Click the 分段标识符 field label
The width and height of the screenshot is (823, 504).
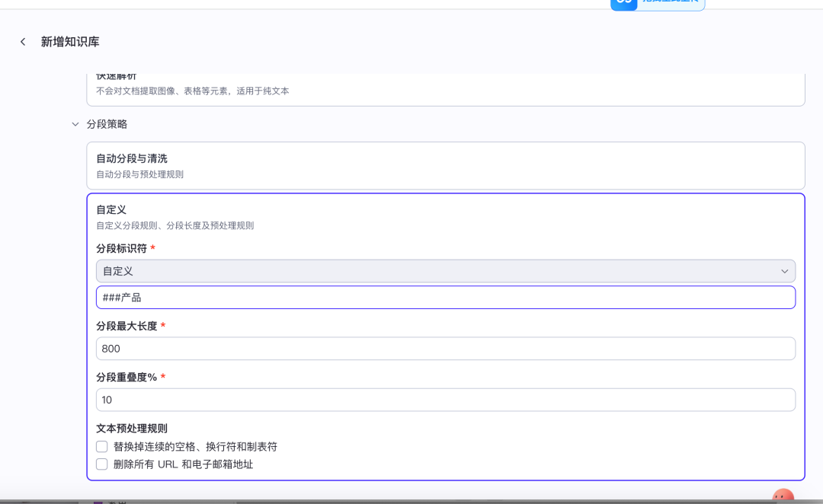click(x=121, y=249)
